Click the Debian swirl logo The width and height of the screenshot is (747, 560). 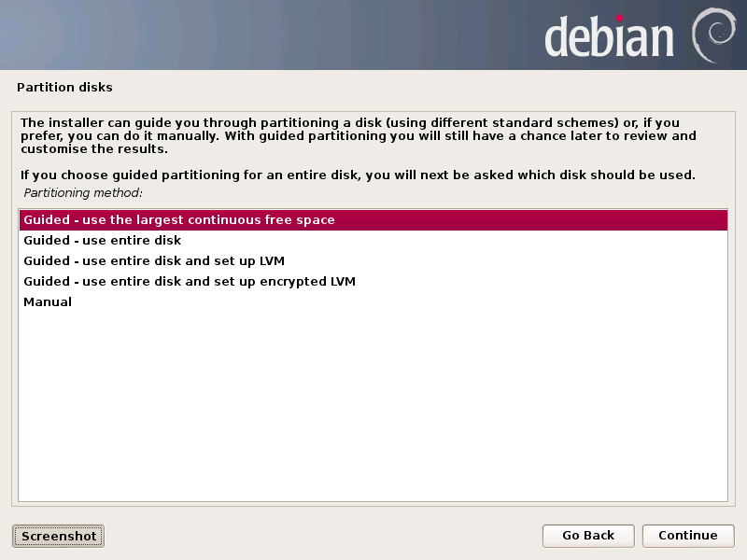click(x=713, y=35)
